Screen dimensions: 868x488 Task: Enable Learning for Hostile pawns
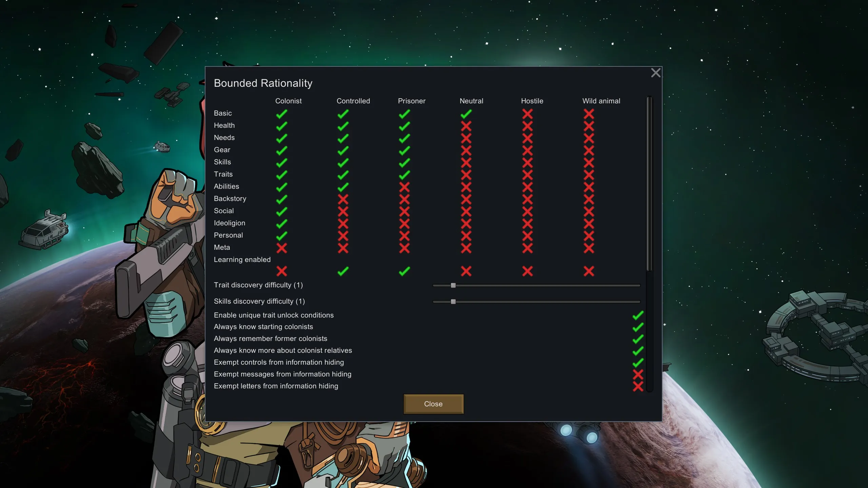coord(527,271)
